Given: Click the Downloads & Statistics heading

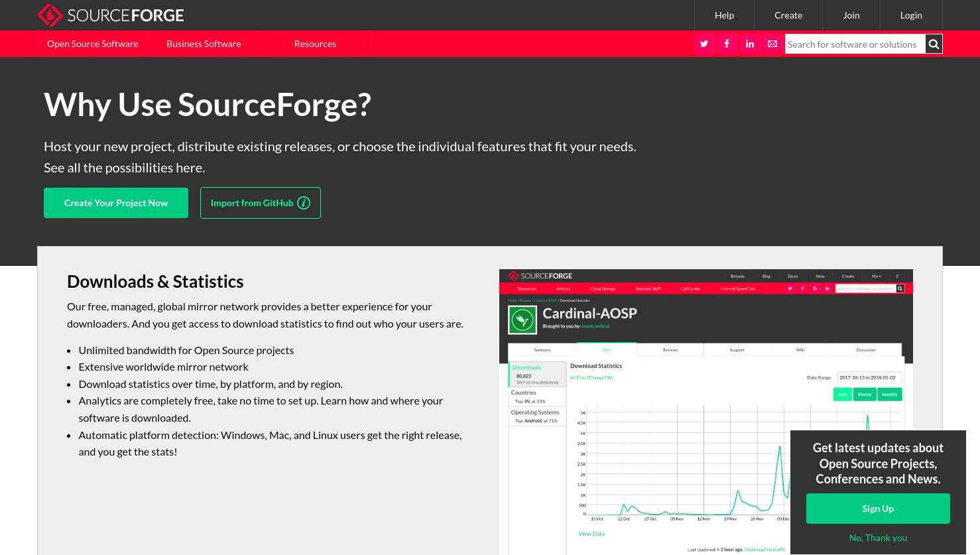Looking at the screenshot, I should [x=155, y=281].
